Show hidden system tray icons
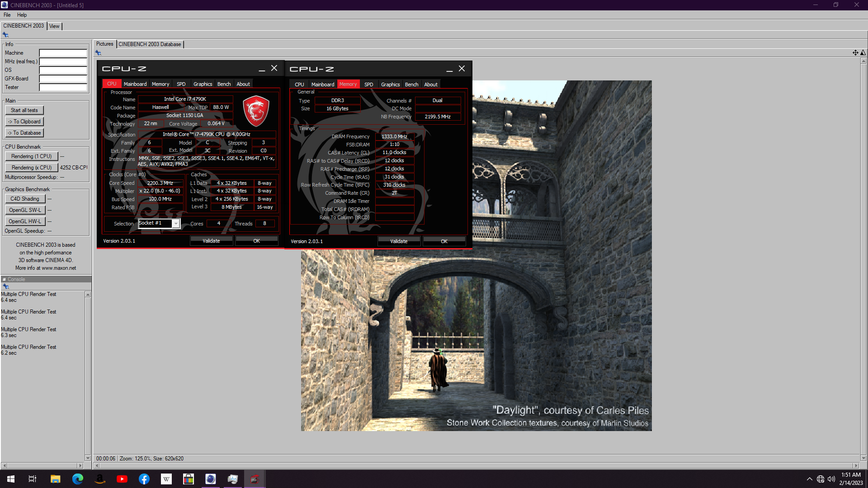This screenshot has height=488, width=868. click(x=809, y=479)
